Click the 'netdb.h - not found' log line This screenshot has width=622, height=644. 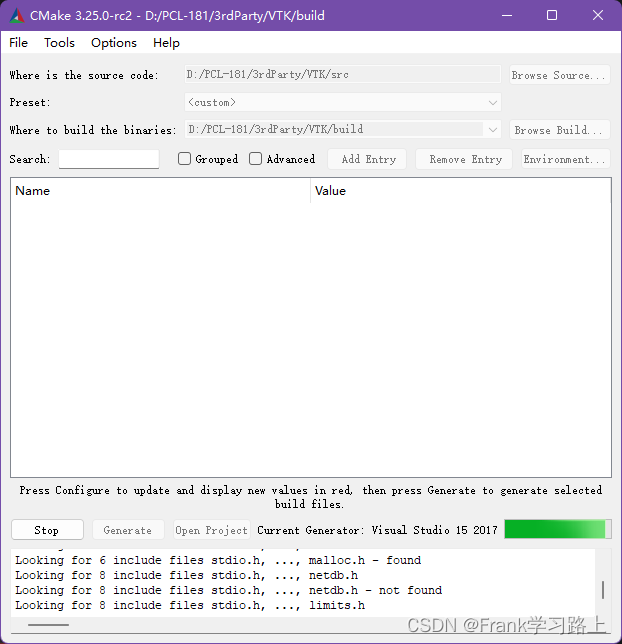coord(228,590)
